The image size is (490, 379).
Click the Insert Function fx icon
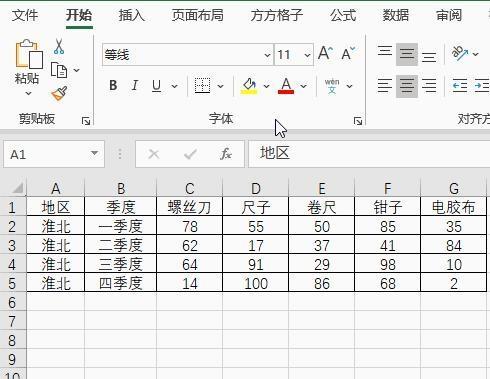click(226, 154)
